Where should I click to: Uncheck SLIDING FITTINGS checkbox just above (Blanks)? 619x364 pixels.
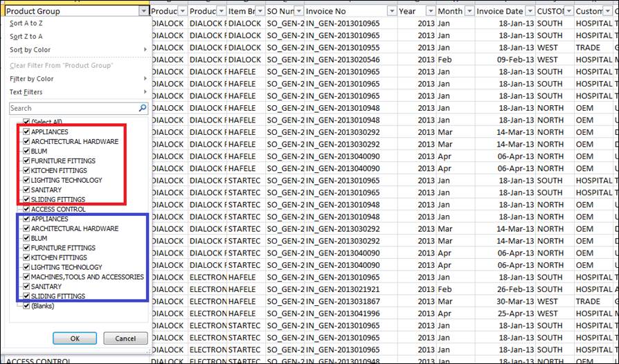tap(26, 295)
